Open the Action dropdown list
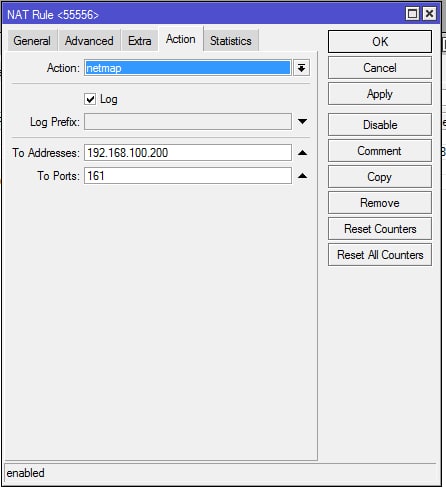This screenshot has height=492, width=446. click(x=302, y=68)
